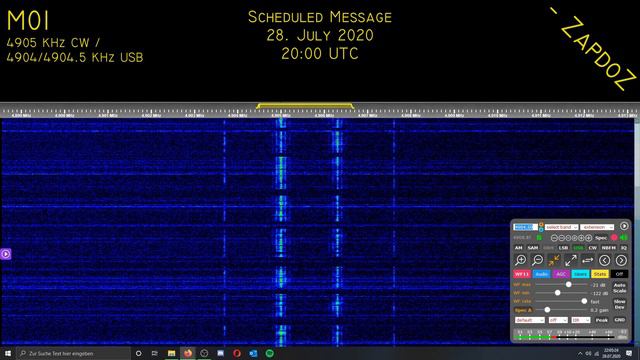
Task: Click the GND button
Action: pyautogui.click(x=620, y=320)
